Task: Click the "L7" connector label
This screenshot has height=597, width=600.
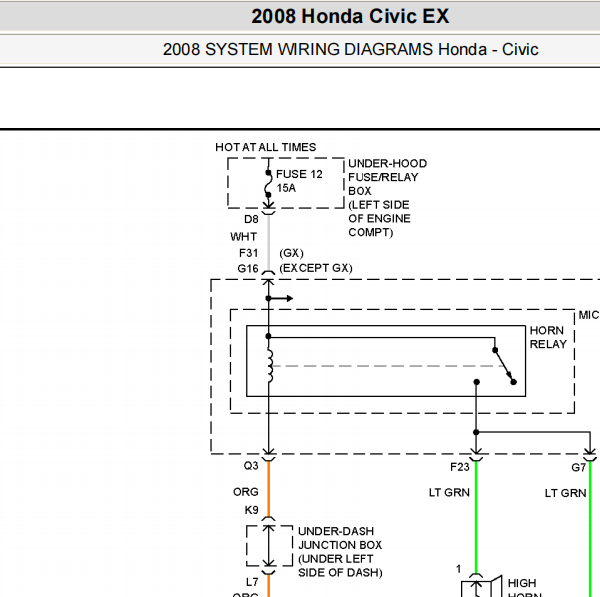Action: (x=252, y=582)
